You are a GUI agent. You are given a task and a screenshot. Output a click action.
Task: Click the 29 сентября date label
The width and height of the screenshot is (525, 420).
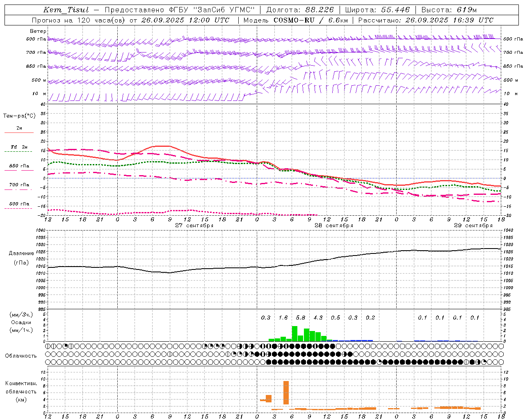(x=473, y=225)
